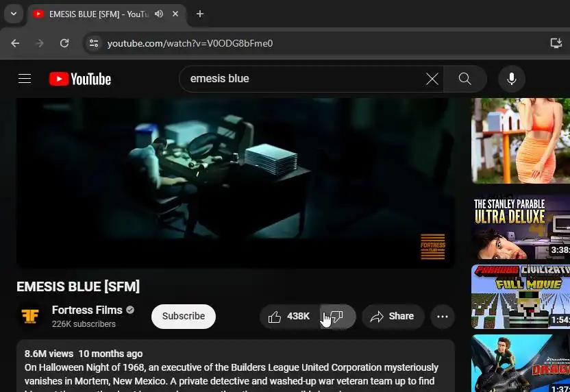The height and width of the screenshot is (392, 570).
Task: Expand the video description box
Action: (236, 366)
